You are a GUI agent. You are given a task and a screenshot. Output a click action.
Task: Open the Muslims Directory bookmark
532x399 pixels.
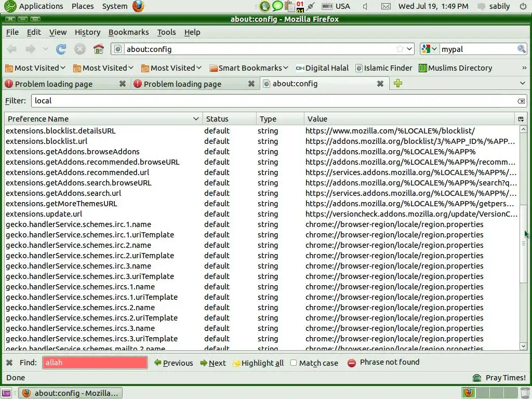(455, 68)
